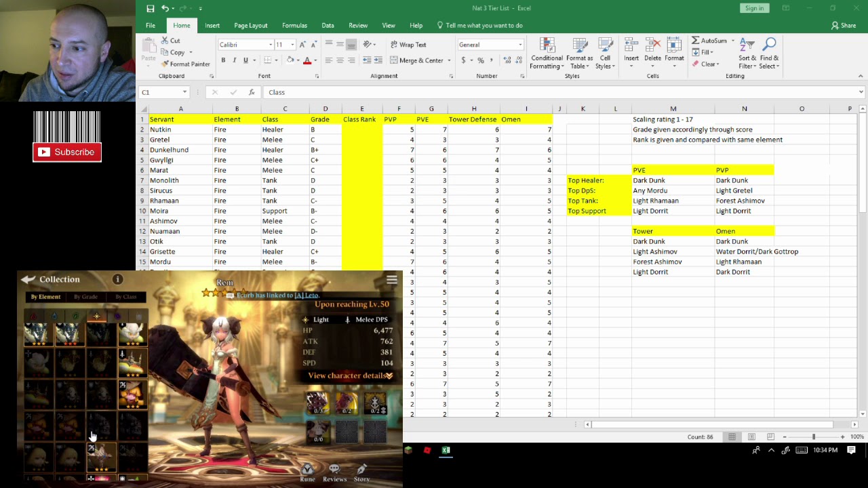Open the Format cells menu icon
Viewport: 868px width, 488px height.
pos(674,50)
